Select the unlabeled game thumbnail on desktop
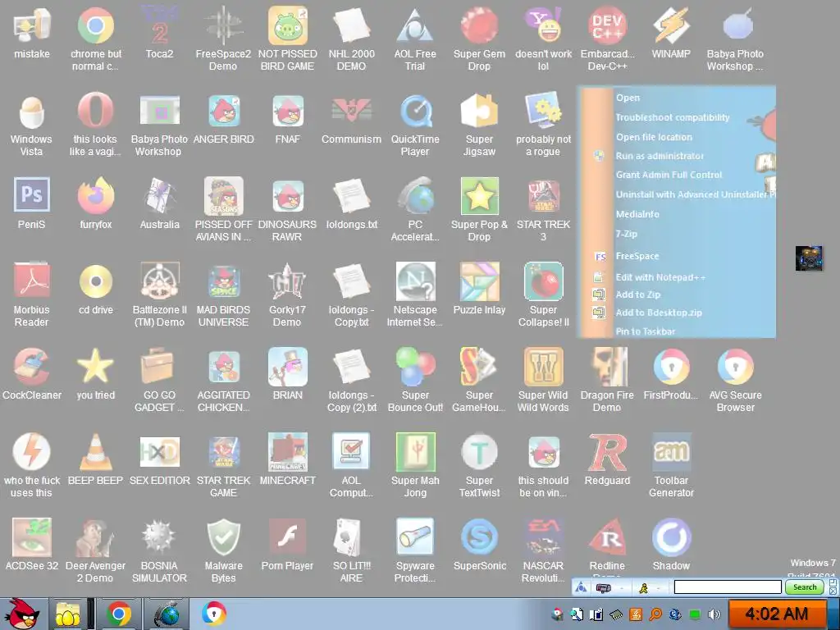This screenshot has width=840, height=630. click(x=808, y=258)
